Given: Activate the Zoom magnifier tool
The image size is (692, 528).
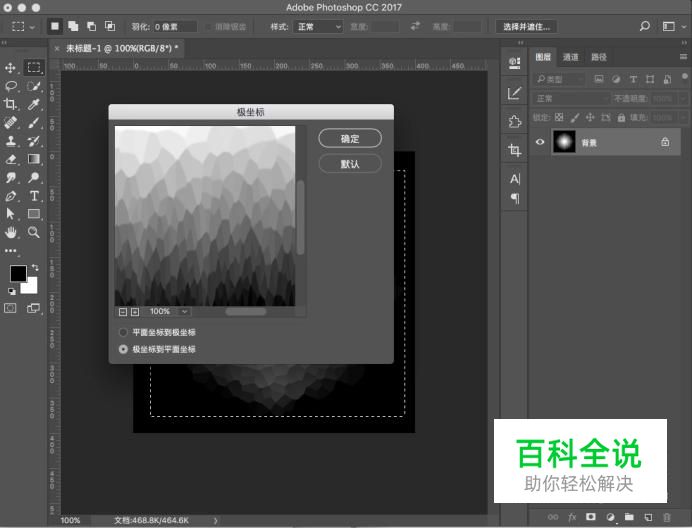Looking at the screenshot, I should 34,231.
